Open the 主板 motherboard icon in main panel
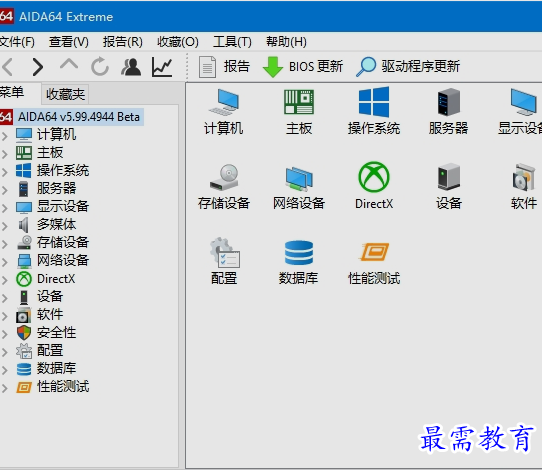This screenshot has width=542, height=470. [299, 111]
